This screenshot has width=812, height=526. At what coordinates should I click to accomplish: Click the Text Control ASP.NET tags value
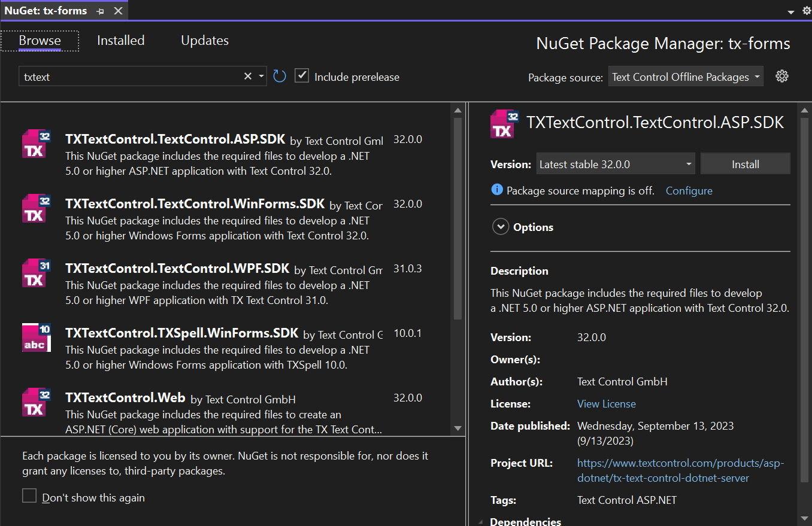[627, 500]
